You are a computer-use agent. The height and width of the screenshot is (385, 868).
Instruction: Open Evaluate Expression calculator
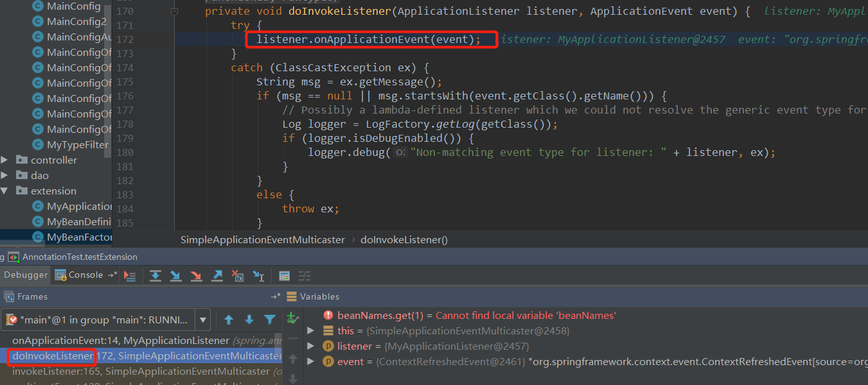[x=285, y=276]
